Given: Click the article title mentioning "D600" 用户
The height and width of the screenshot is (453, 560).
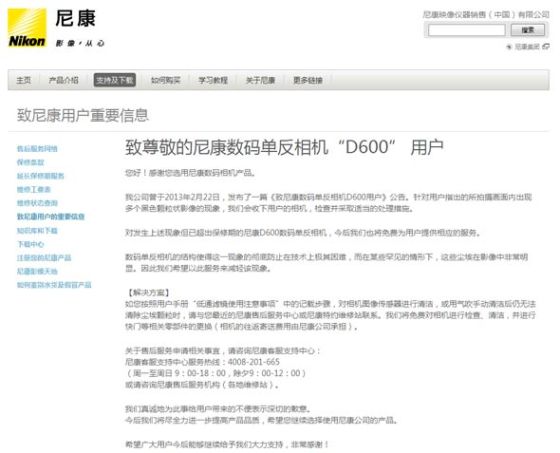Looking at the screenshot, I should (284, 147).
